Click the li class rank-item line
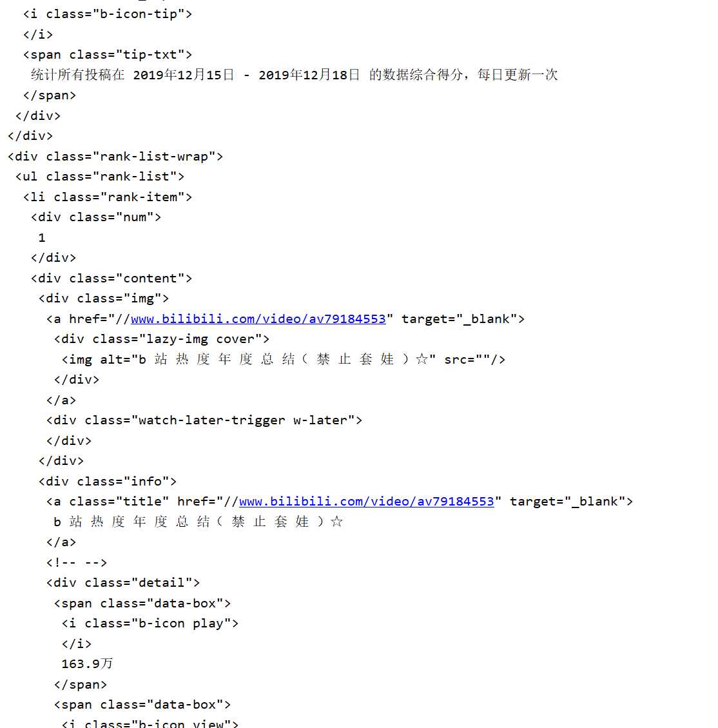 (108, 197)
